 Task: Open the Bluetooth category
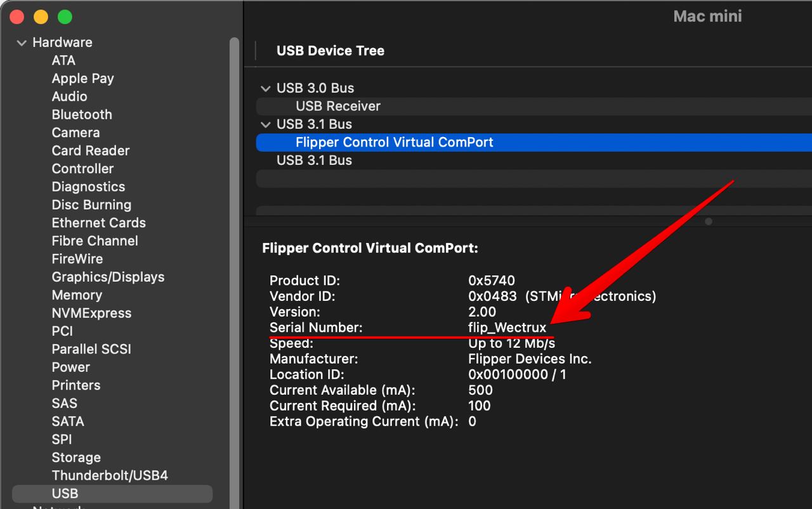click(x=82, y=115)
